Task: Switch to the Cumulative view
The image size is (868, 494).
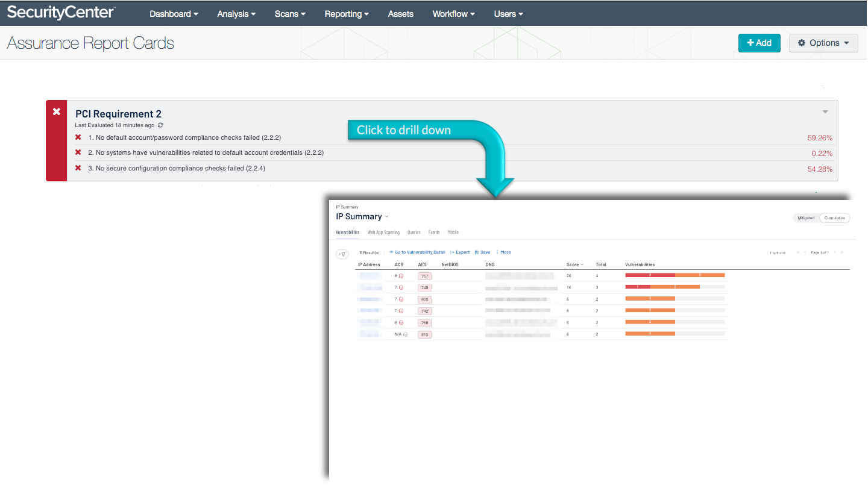Action: (835, 218)
